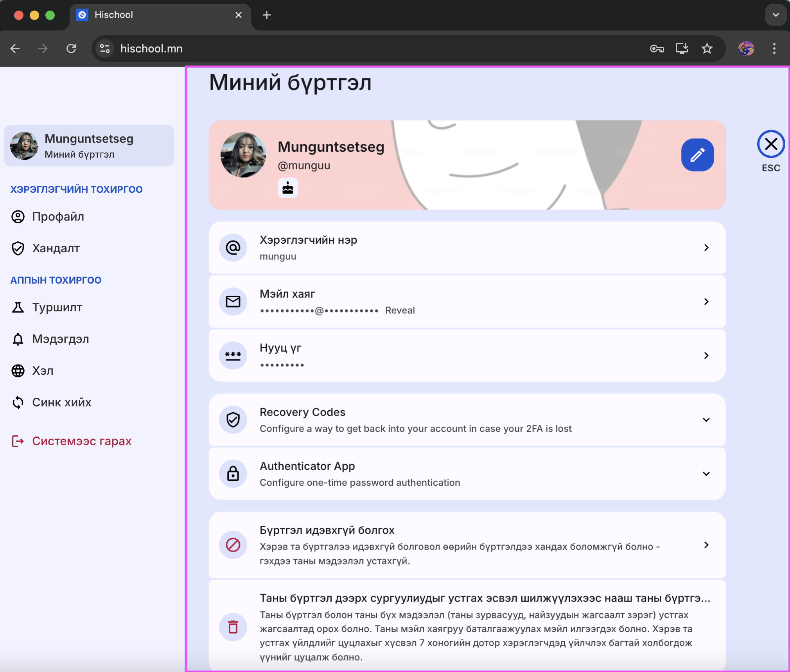Open the profile banner edit pencil button
Viewport: 790px width, 672px height.
point(698,155)
